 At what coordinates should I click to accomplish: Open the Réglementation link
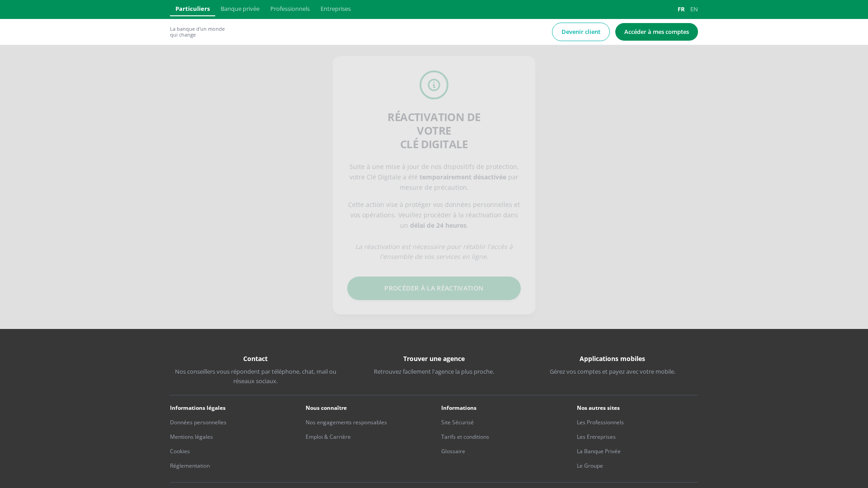coord(190,465)
